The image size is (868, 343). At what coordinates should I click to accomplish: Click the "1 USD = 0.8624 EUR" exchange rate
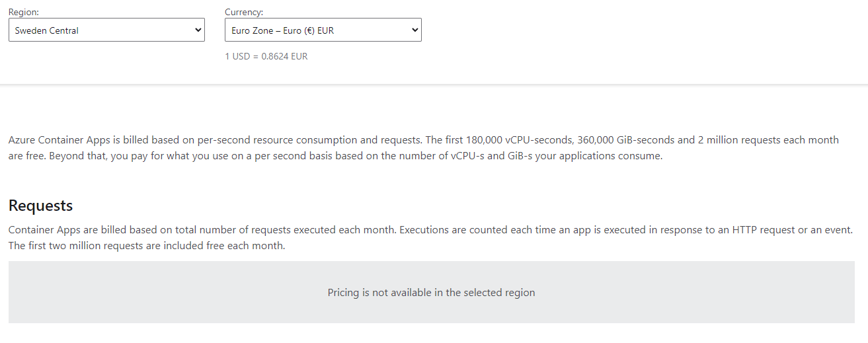click(x=266, y=56)
